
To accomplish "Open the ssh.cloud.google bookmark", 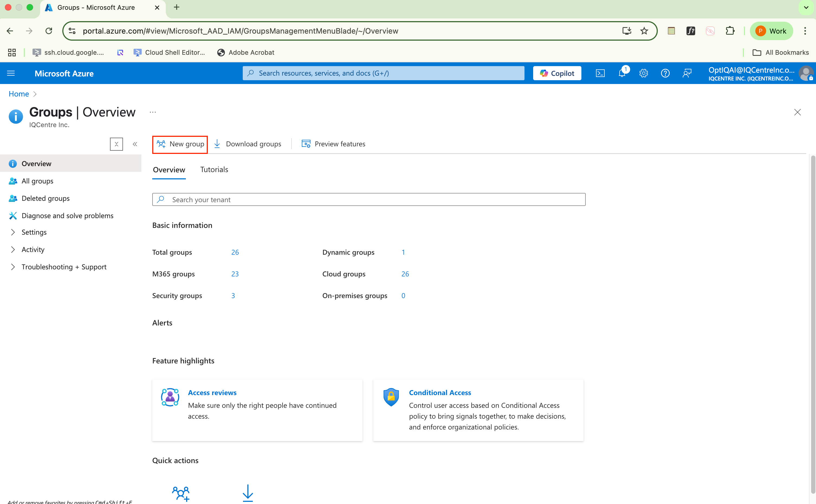I will click(68, 52).
